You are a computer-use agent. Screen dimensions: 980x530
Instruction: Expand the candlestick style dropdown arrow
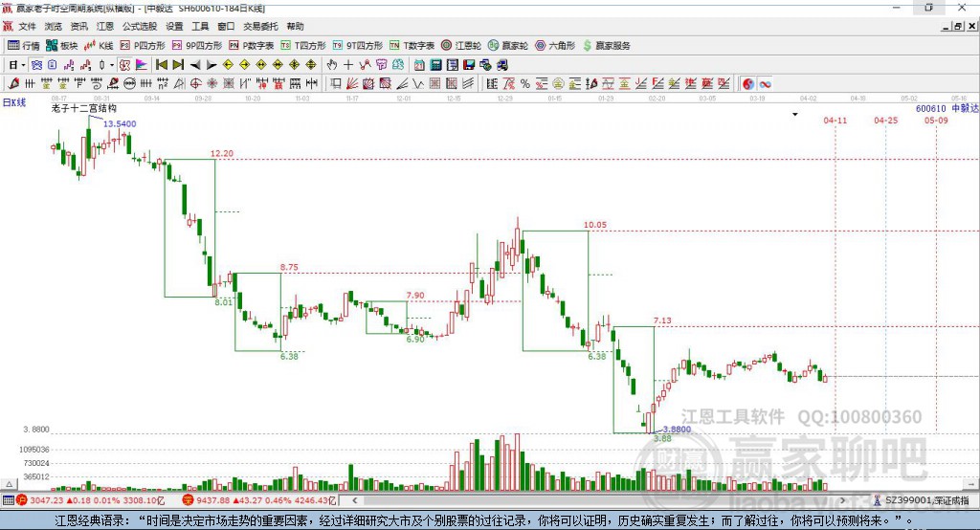[x=111, y=65]
